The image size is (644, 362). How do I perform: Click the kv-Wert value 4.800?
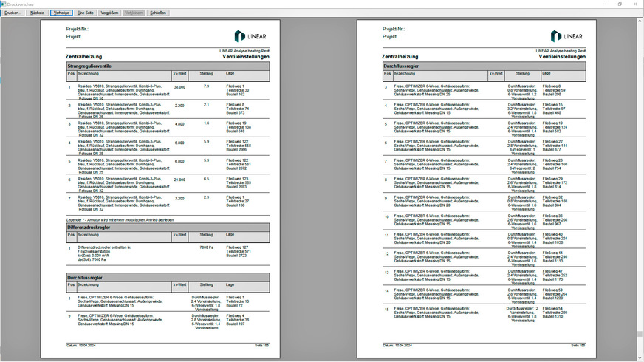click(179, 124)
